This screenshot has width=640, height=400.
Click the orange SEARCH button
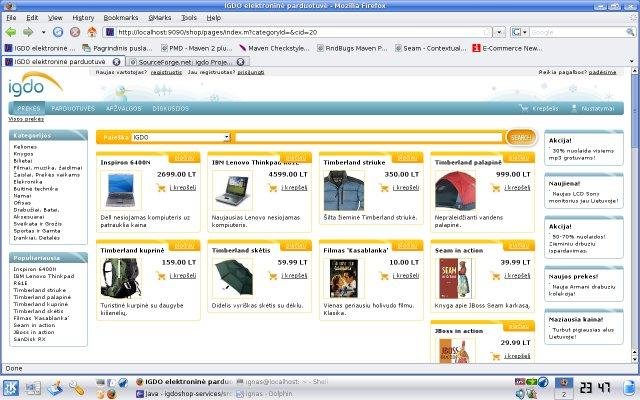(x=521, y=138)
